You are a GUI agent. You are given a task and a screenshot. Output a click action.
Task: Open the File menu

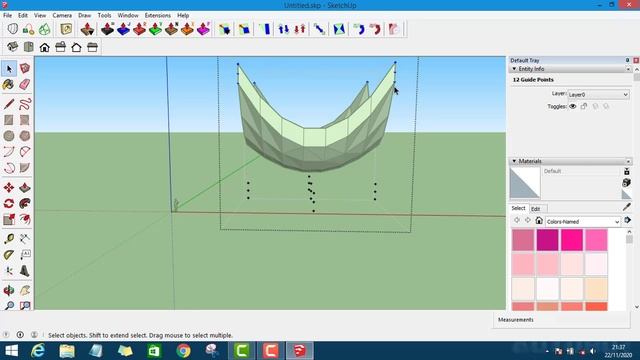pos(7,15)
